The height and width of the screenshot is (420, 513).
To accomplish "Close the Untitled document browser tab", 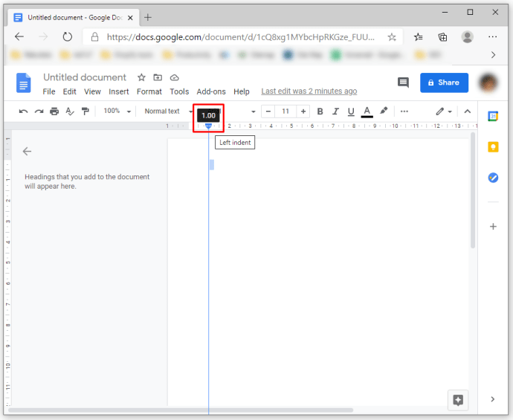I will pos(130,18).
